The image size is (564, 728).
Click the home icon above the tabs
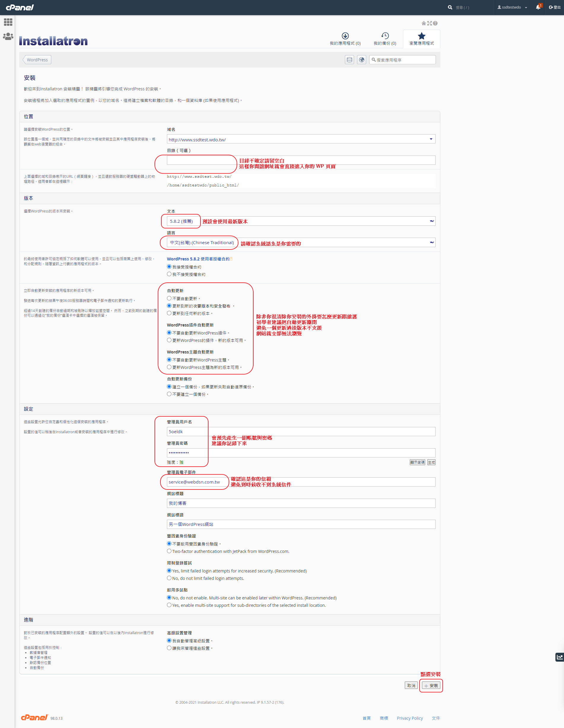tap(423, 23)
